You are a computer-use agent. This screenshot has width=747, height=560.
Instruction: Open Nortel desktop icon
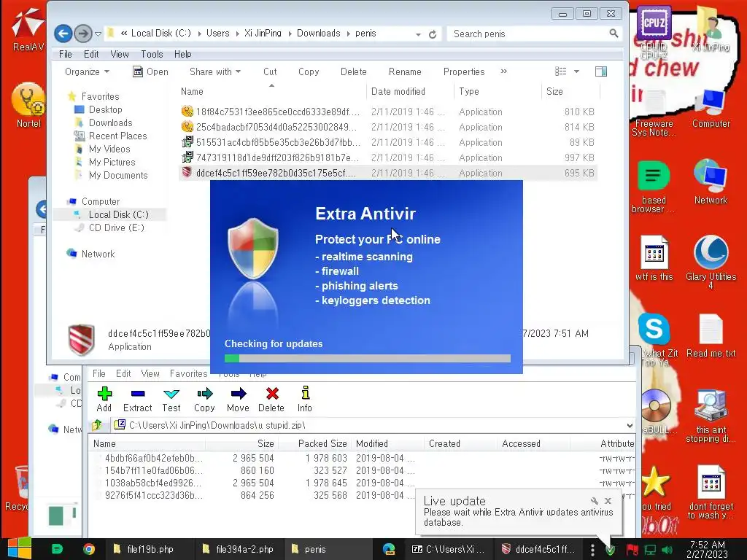point(28,105)
